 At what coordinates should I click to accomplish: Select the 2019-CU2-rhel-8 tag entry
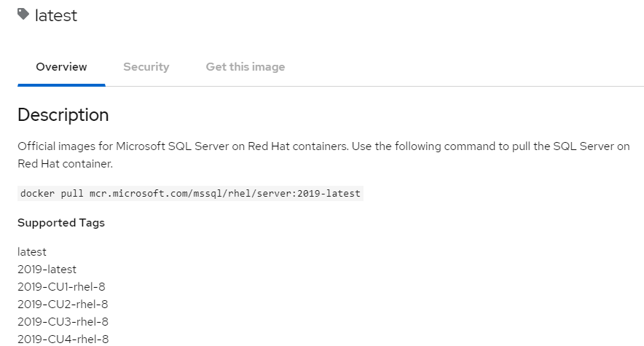click(x=63, y=304)
